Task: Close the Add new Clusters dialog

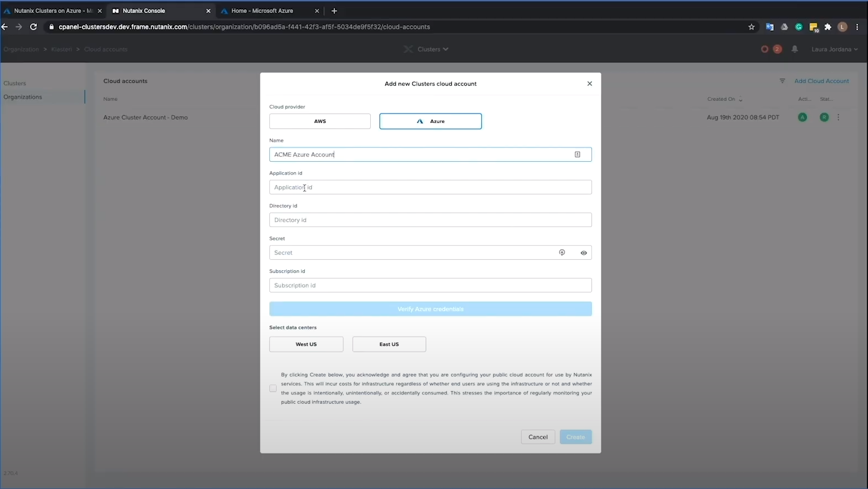Action: (x=590, y=84)
